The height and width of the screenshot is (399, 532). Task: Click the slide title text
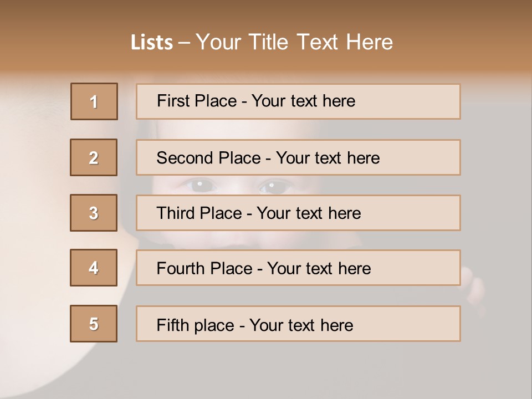(262, 42)
